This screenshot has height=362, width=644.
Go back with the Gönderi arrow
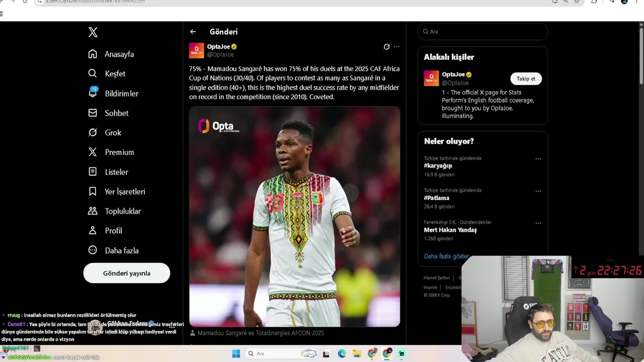click(193, 32)
